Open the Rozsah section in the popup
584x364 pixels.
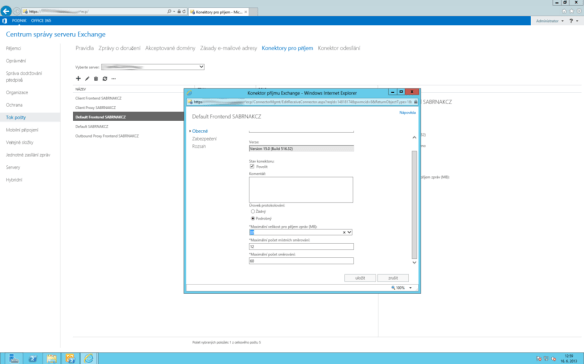pyautogui.click(x=199, y=146)
